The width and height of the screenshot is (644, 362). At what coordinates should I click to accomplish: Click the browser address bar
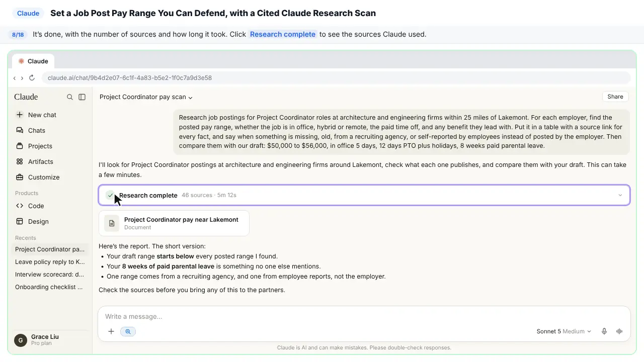(x=336, y=78)
